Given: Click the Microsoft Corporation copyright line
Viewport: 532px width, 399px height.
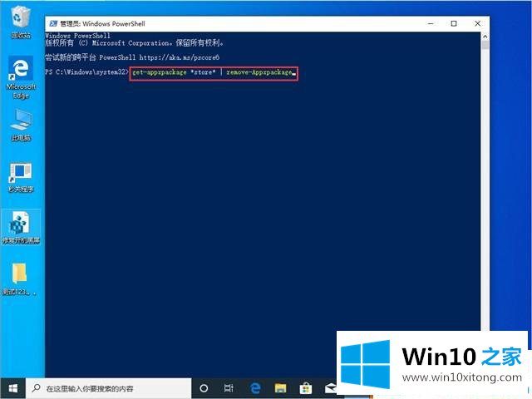Looking at the screenshot, I should tap(135, 43).
